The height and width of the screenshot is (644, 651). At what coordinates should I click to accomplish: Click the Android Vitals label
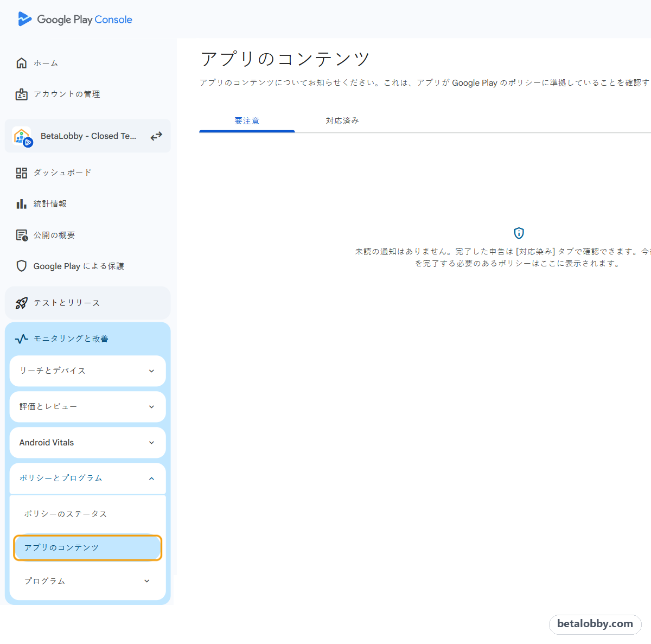coord(47,443)
